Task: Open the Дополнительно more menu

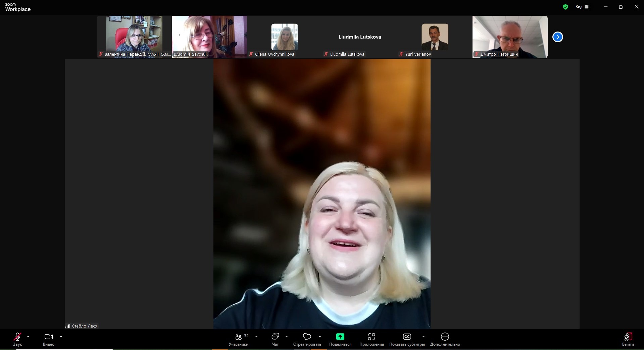Action: 445,339
